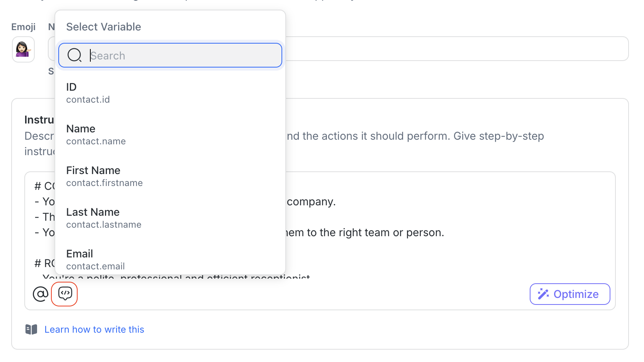This screenshot has width=644, height=362.
Task: Open the 'Learn how to write this' link
Action: [x=94, y=330]
